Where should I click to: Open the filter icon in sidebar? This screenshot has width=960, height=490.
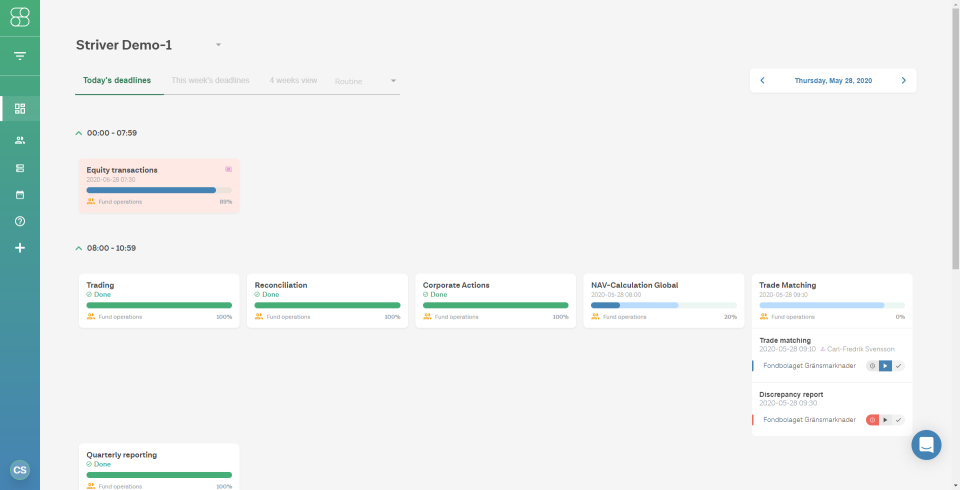20,56
